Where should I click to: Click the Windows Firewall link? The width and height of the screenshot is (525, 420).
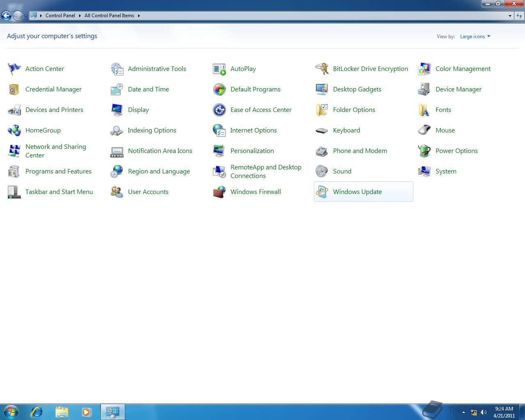tap(256, 192)
